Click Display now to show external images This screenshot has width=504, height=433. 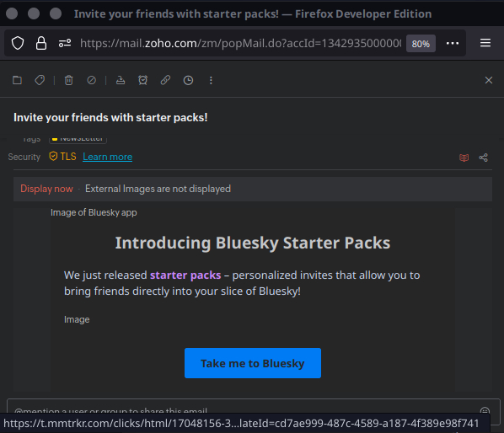tap(46, 189)
